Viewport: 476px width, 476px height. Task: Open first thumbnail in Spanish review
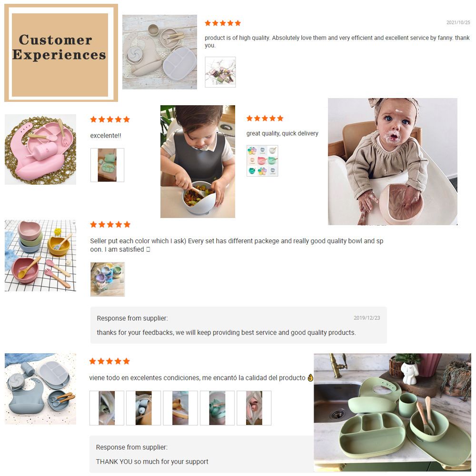tap(107, 408)
